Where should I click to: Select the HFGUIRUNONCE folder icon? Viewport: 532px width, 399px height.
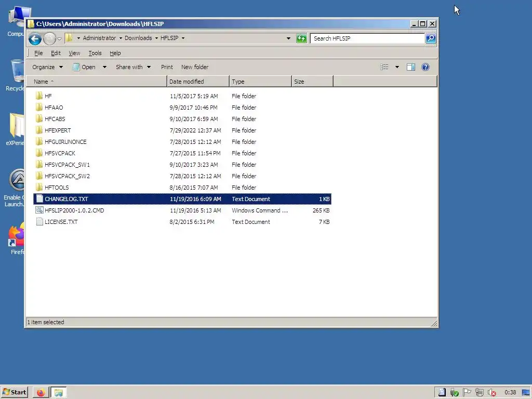click(x=39, y=141)
